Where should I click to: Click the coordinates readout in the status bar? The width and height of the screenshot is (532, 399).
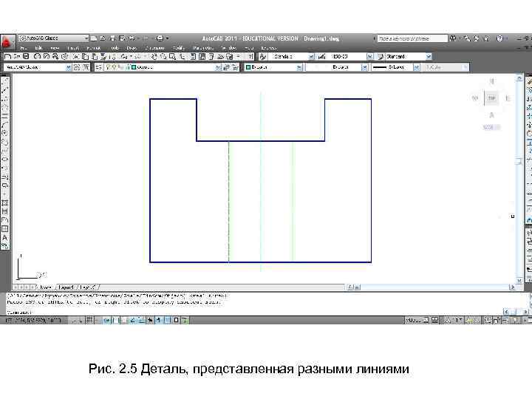pyautogui.click(x=33, y=320)
